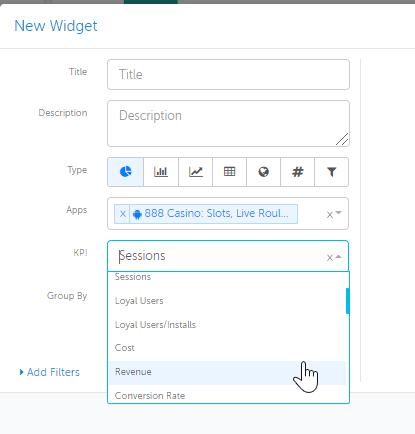Remove the 888 Casino app tag
Screen dimensions: 415x434
click(x=123, y=214)
